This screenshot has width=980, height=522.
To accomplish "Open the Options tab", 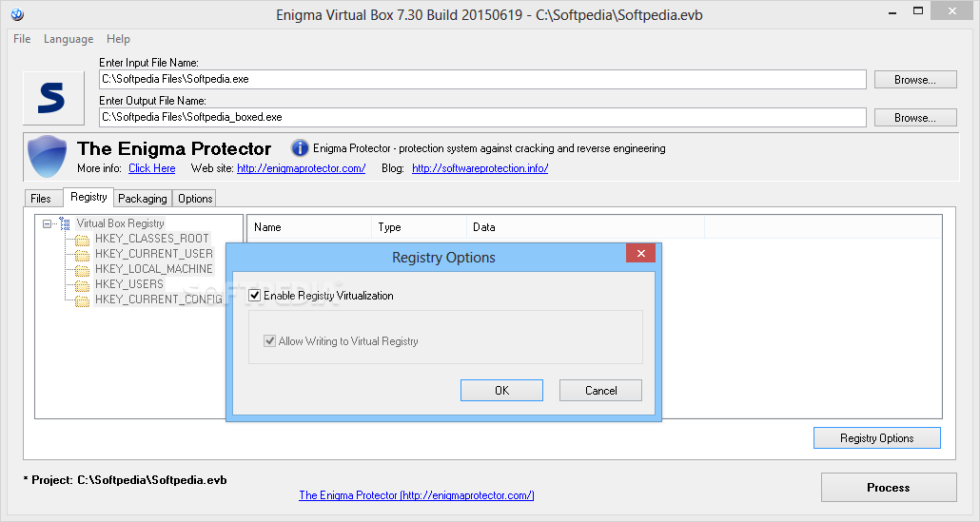I will click(195, 198).
